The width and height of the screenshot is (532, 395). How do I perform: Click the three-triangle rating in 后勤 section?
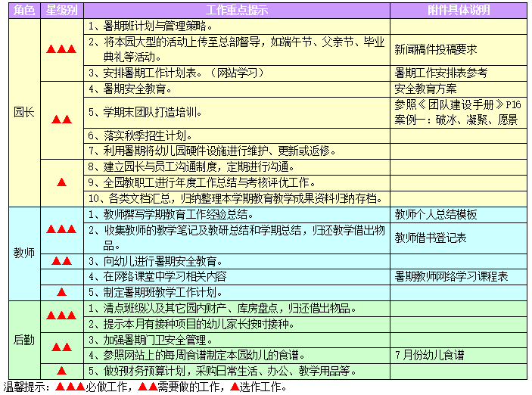[x=61, y=316]
